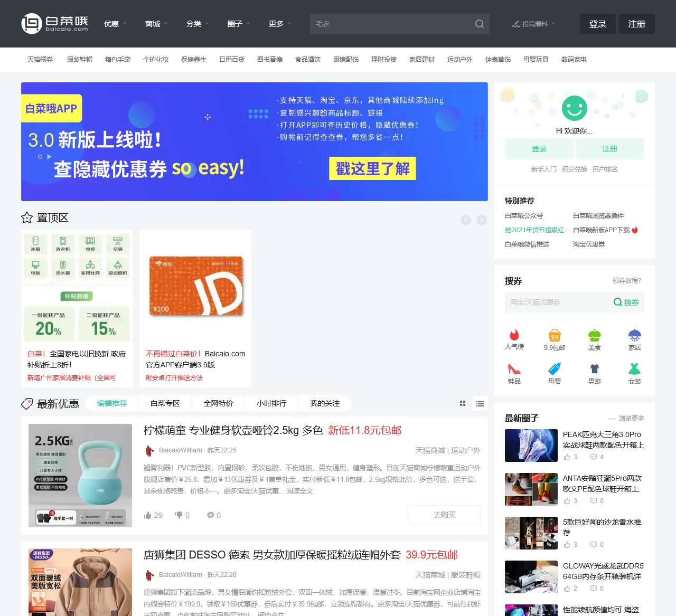Switch to list view layout
This screenshot has height=616, width=676.
coord(480,404)
